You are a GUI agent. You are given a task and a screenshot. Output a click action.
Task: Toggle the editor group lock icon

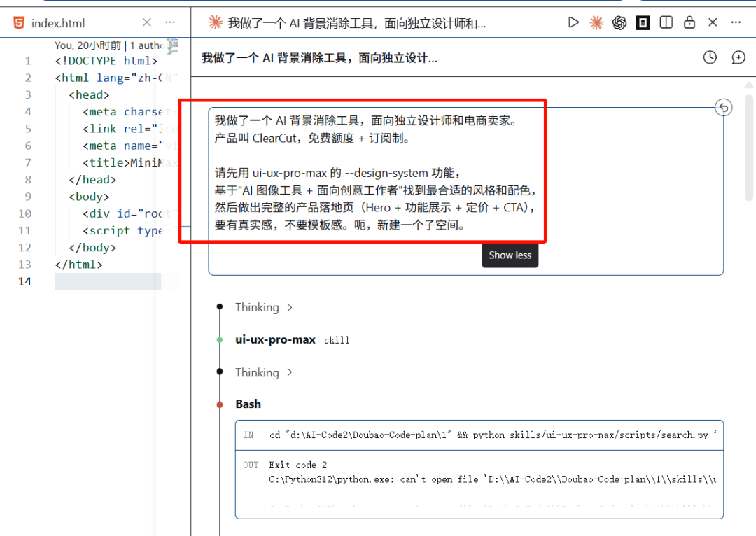(x=689, y=22)
